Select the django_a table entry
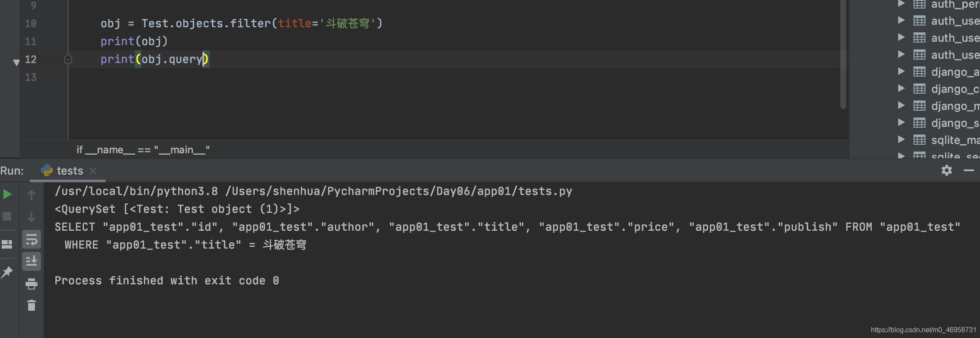The width and height of the screenshot is (980, 338). tap(955, 72)
